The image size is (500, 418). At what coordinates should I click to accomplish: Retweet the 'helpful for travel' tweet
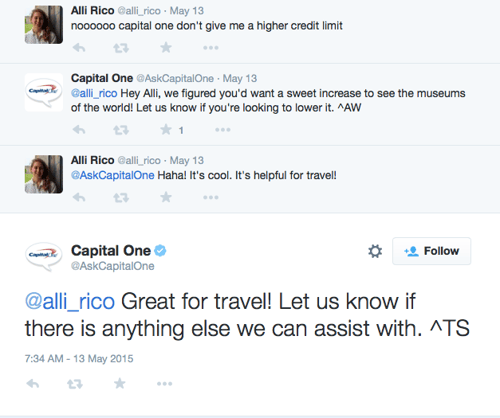coord(121,198)
